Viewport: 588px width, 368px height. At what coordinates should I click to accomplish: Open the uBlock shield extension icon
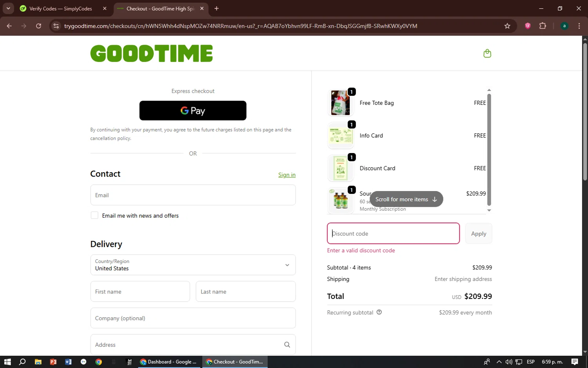pos(528,26)
